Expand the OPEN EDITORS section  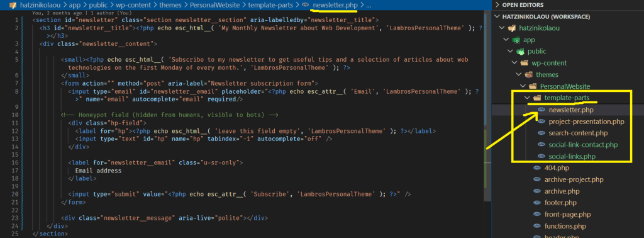tap(498, 5)
